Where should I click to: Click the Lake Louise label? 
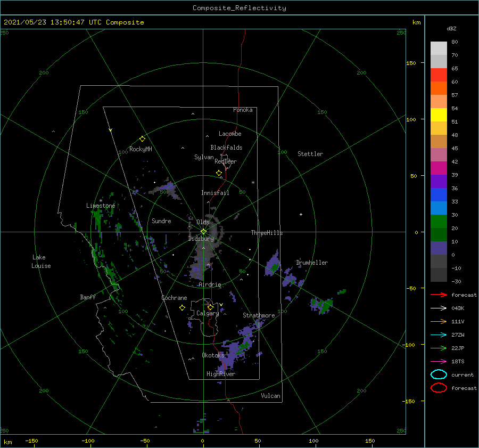click(x=41, y=262)
